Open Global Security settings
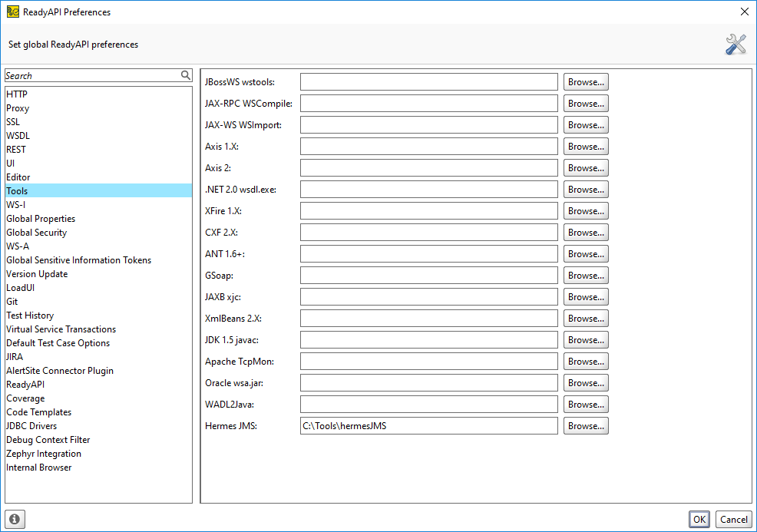The height and width of the screenshot is (532, 757). pos(98,232)
